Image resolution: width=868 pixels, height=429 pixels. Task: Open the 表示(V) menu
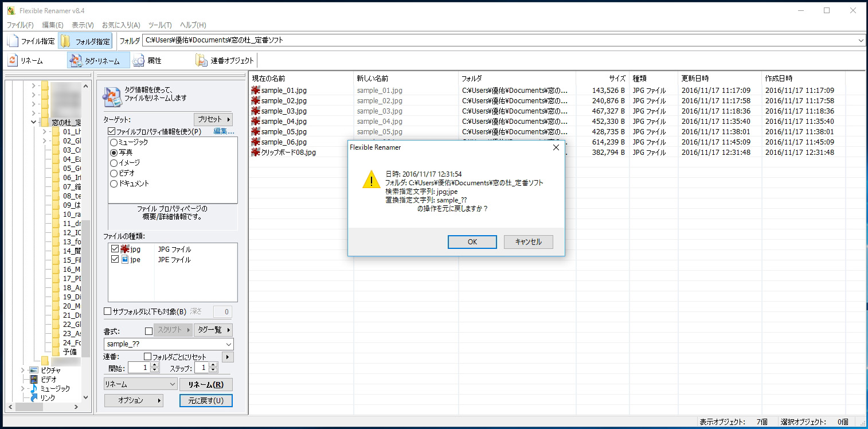tap(83, 25)
